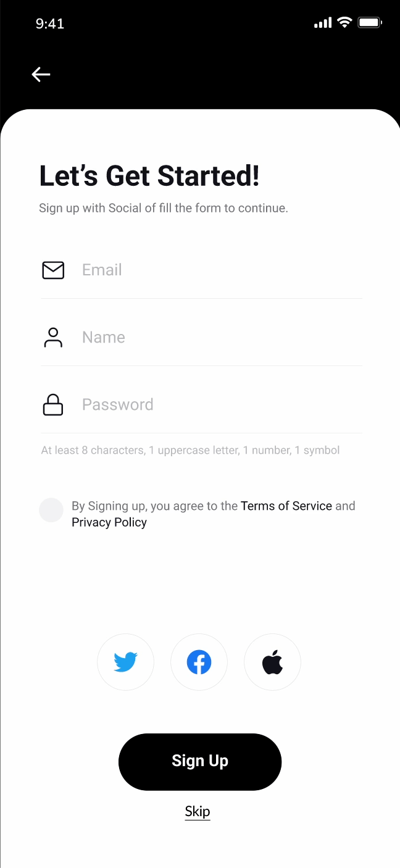
Task: Tap the cellular signal bars icon
Action: click(323, 23)
